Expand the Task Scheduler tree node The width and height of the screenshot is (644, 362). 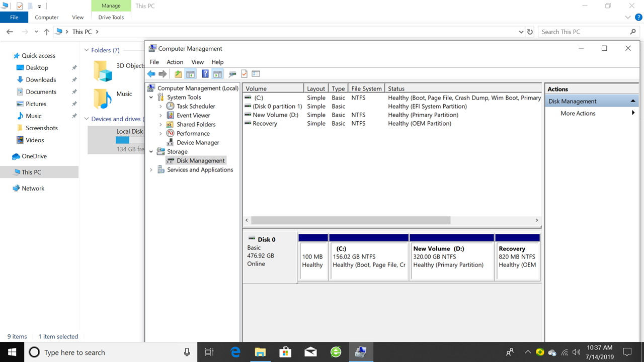(160, 107)
